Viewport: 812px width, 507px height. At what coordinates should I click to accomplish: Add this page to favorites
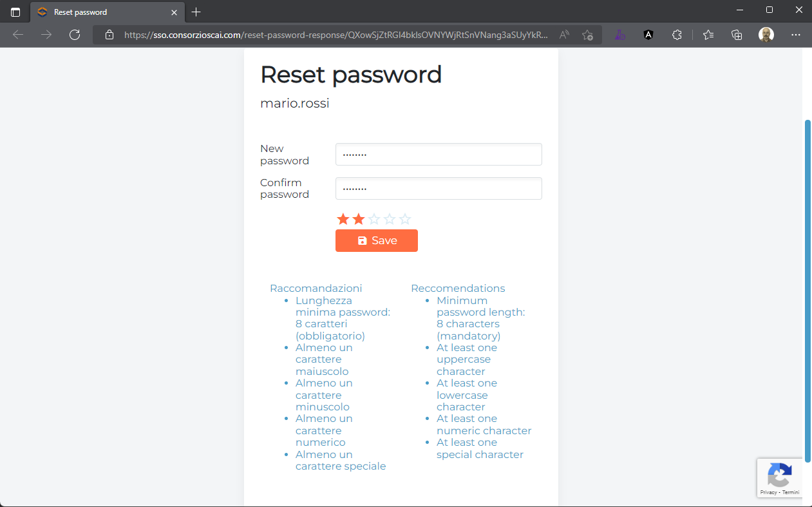pyautogui.click(x=587, y=35)
